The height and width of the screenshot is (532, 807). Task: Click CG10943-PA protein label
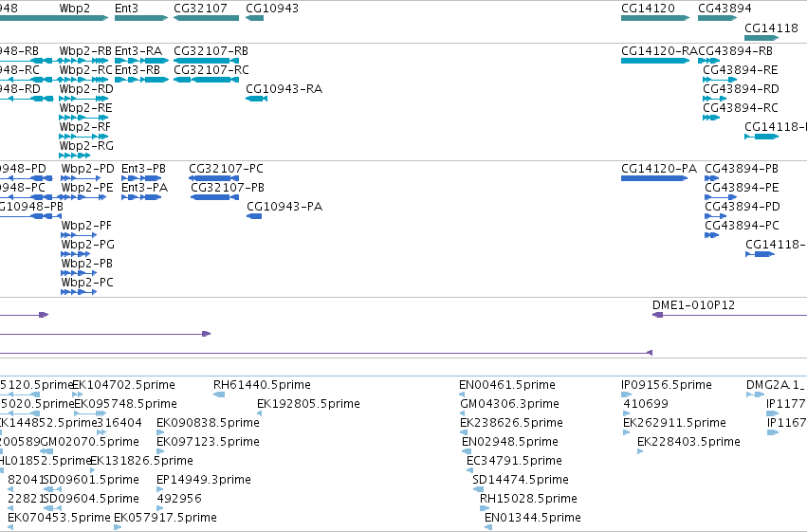tap(284, 207)
